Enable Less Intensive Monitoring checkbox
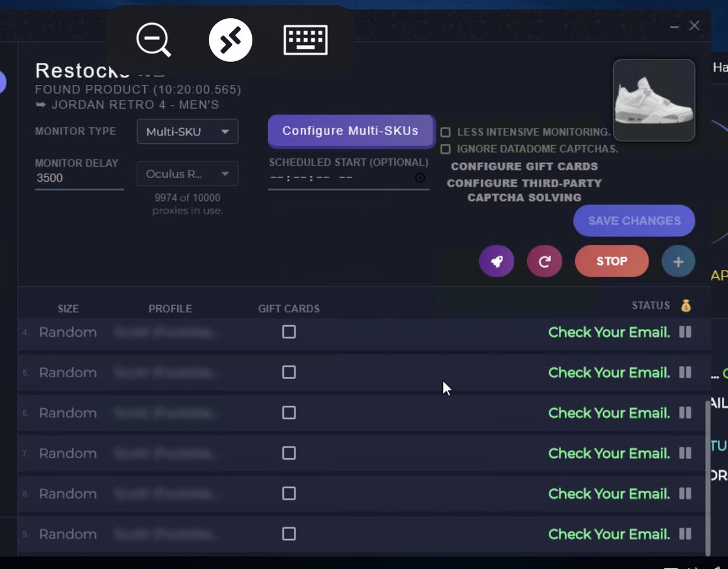Viewport: 728px width, 569px height. (446, 132)
